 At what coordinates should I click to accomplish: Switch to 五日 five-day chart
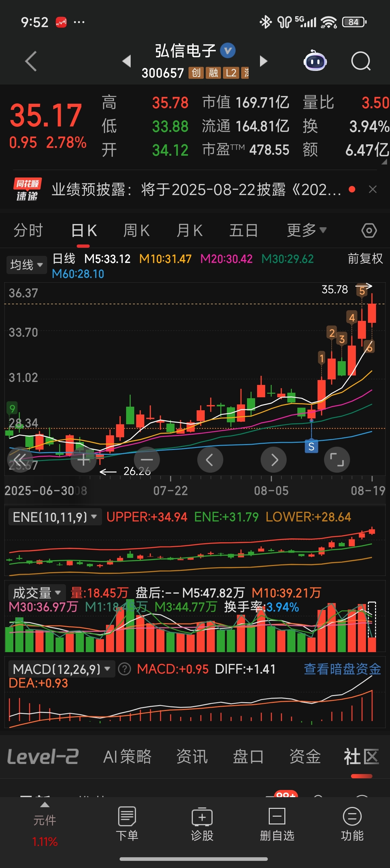point(243,230)
